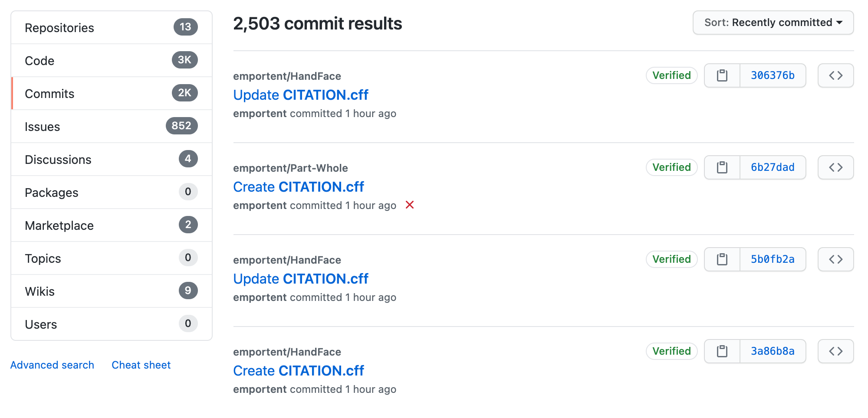The height and width of the screenshot is (418, 868).
Task: Click the Verified badge for commit 5b0fb2a
Action: click(671, 259)
